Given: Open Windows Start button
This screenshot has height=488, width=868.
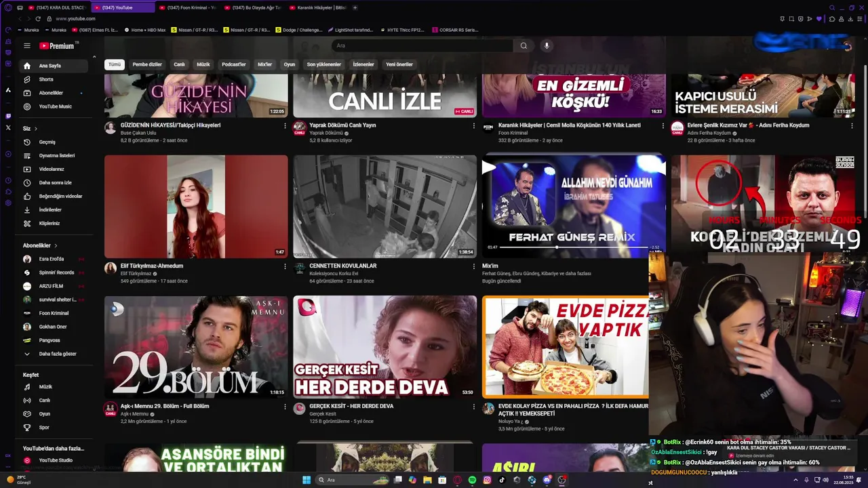Looking at the screenshot, I should coord(307,480).
